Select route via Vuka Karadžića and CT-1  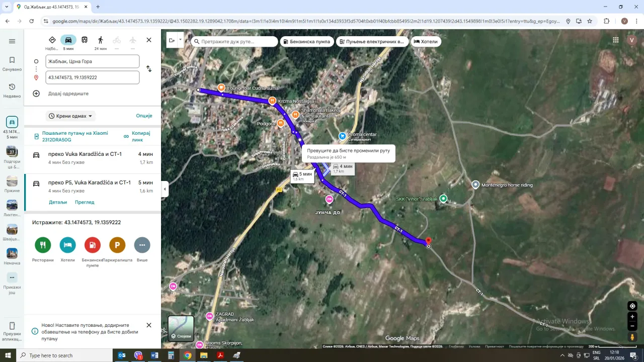[x=93, y=158]
